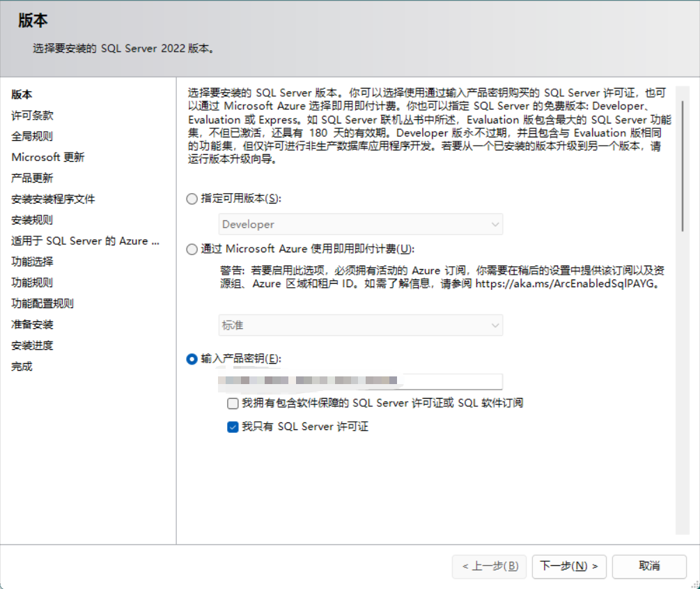700x589 pixels.
Task: Select 功能规则 step in the sidebar
Action: [x=32, y=283]
